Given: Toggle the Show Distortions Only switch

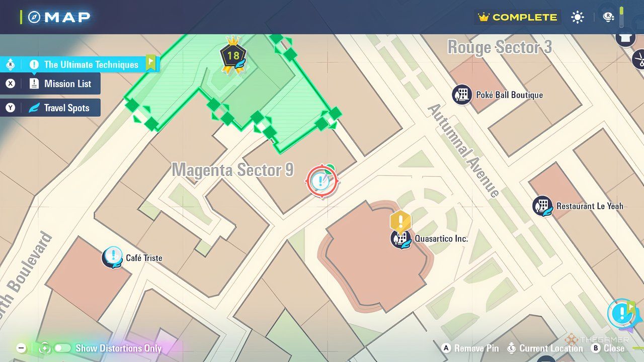Looking at the screenshot, I should click(62, 348).
